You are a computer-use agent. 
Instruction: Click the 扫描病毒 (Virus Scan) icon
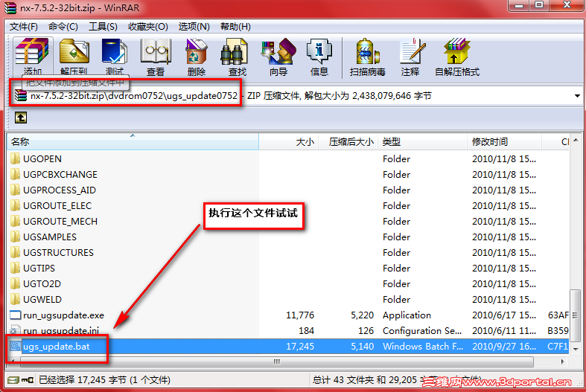tap(367, 52)
